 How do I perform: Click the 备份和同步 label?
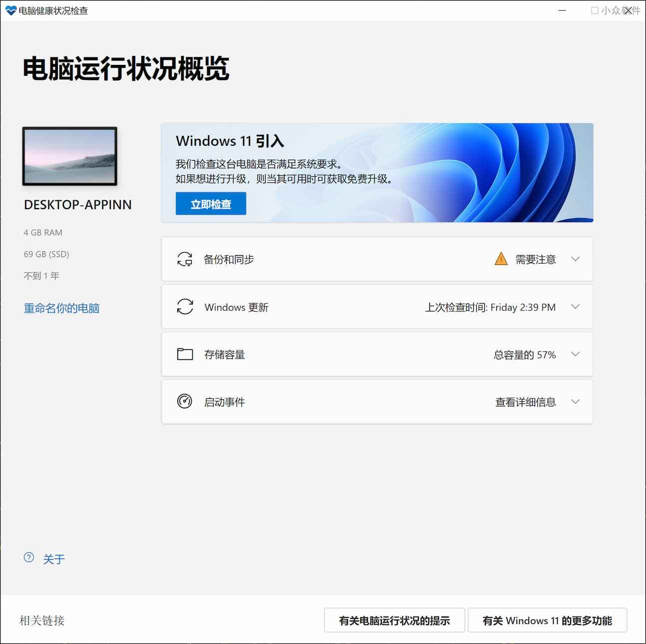pyautogui.click(x=229, y=259)
